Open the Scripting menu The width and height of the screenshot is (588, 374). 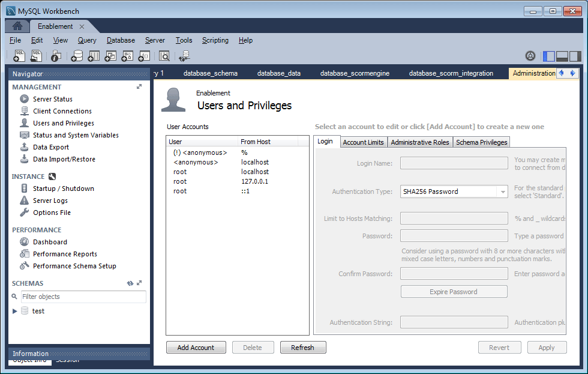(215, 40)
